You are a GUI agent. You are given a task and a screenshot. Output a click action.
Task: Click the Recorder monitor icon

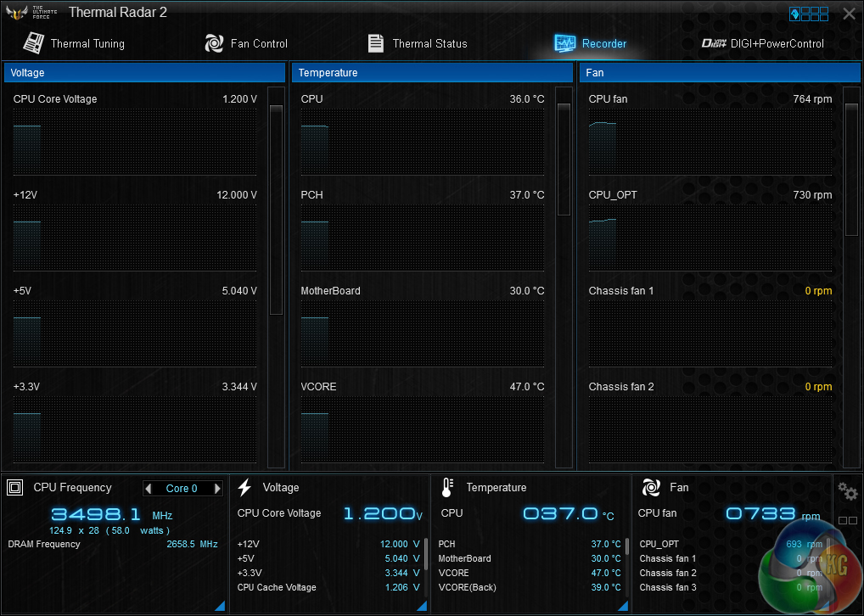565,43
